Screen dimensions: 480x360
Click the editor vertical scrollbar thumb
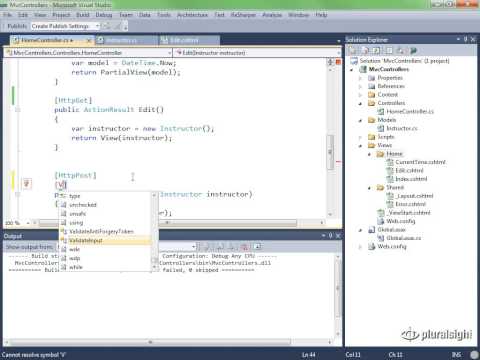(330, 152)
